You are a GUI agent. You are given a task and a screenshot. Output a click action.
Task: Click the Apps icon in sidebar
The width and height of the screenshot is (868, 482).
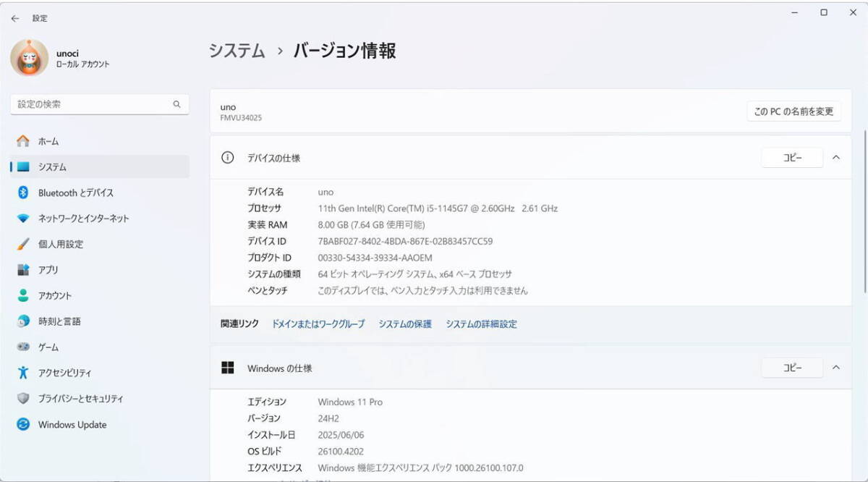[23, 270]
